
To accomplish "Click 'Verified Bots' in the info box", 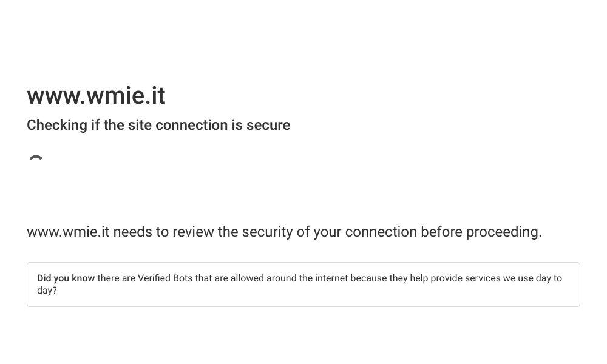I will 165,278.
